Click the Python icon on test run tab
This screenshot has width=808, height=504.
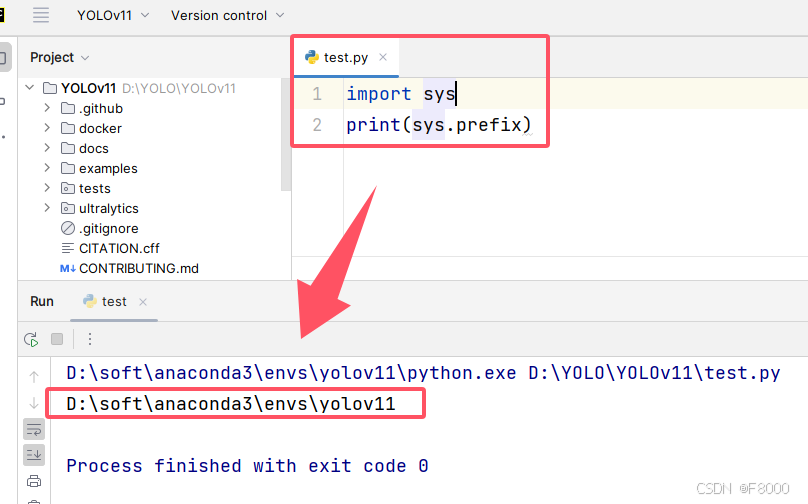click(90, 301)
